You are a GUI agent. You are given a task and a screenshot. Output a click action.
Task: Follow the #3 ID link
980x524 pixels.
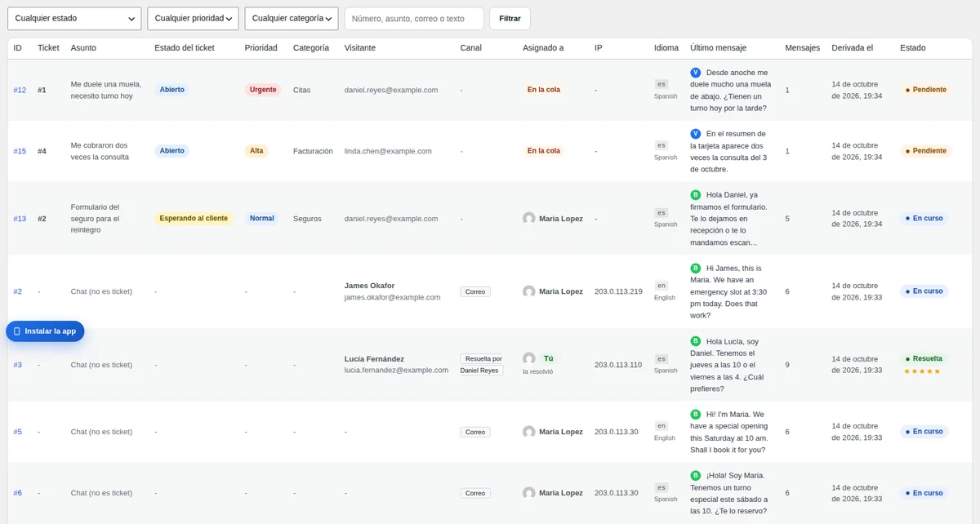[18, 365]
